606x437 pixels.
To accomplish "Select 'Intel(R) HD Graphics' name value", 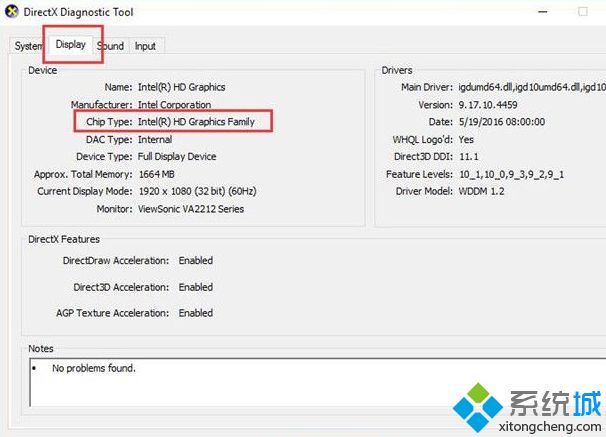I will [x=182, y=87].
